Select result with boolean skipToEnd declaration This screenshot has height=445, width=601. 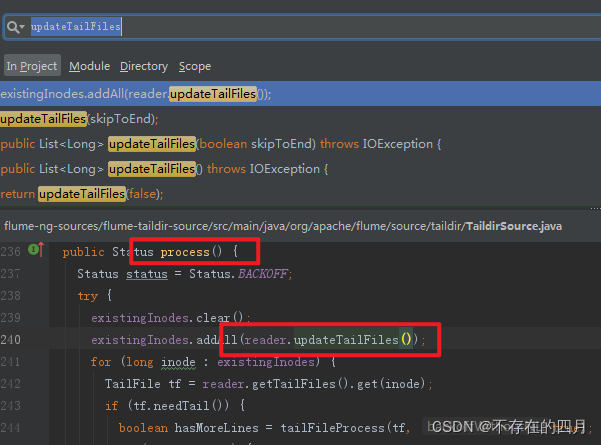pos(300,144)
